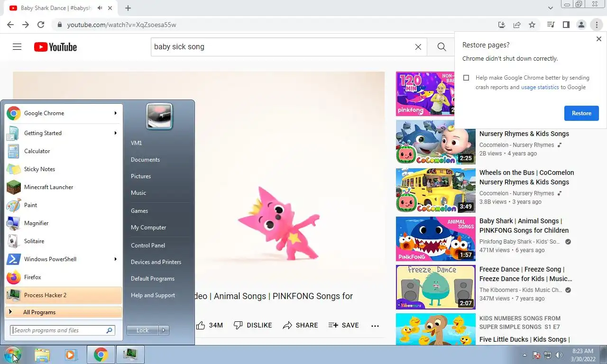This screenshot has height=364, width=607.
Task: Click the user account picture in Start menu
Action: pyautogui.click(x=159, y=116)
